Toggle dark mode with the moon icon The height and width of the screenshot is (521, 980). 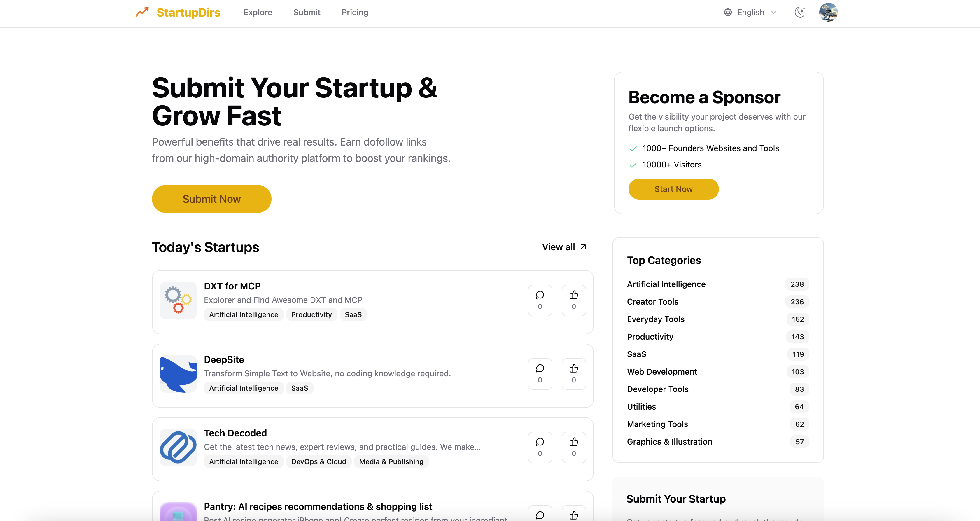tap(800, 12)
